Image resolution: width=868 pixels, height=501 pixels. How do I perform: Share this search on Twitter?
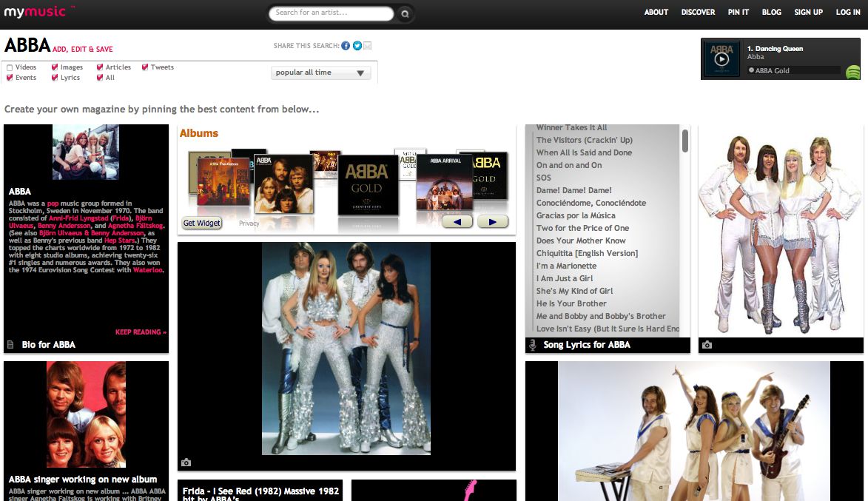(357, 45)
